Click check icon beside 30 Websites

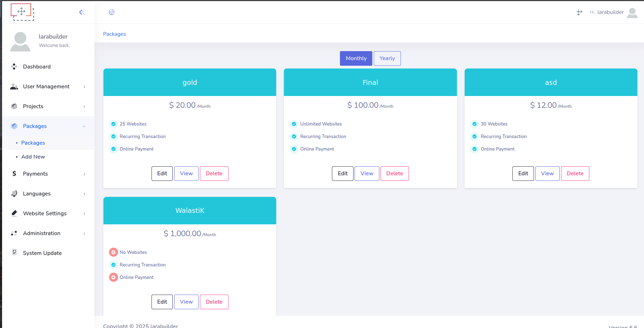click(x=474, y=124)
